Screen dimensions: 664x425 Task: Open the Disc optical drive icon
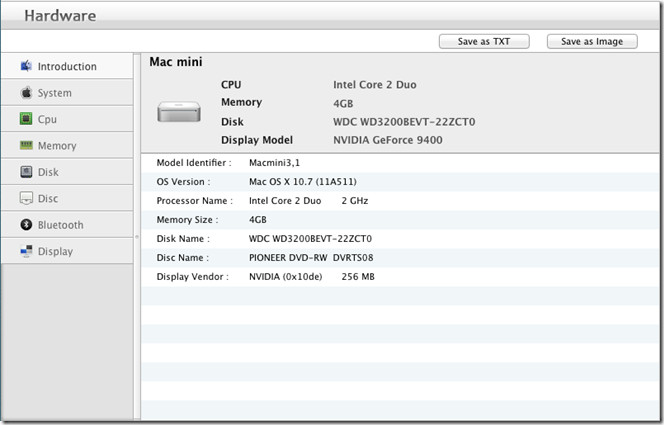27,199
